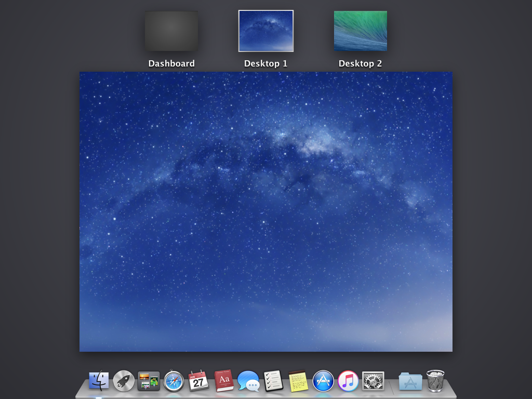The image size is (532, 399).
Task: Open Messages chat bubble icon
Action: pos(248,381)
